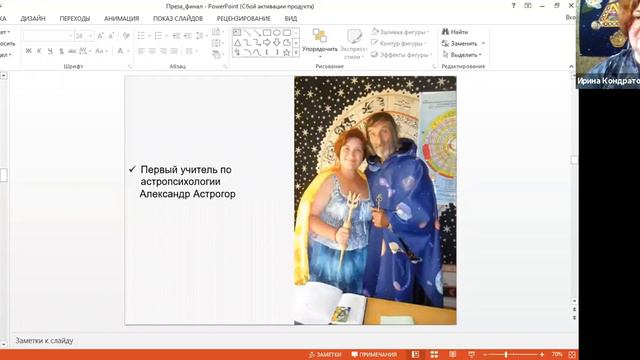Click the Найти find button
640x360 pixels.
click(x=455, y=31)
